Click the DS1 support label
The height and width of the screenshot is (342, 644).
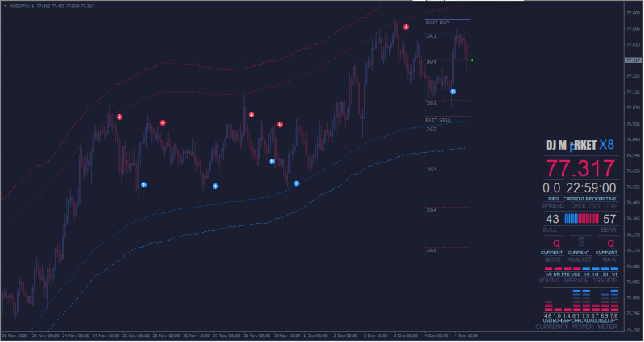tap(431, 104)
